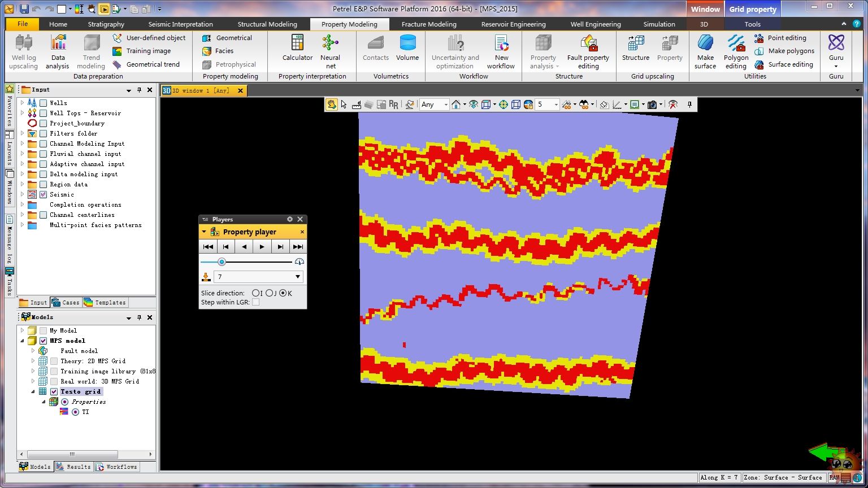Open Point editing utility
868x488 pixels.
click(x=780, y=38)
